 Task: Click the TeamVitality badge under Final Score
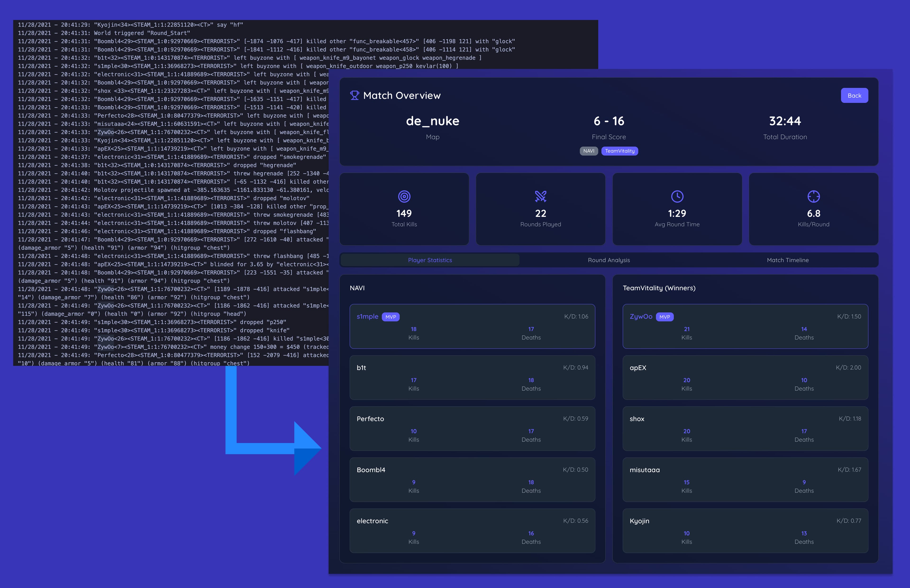click(x=619, y=151)
